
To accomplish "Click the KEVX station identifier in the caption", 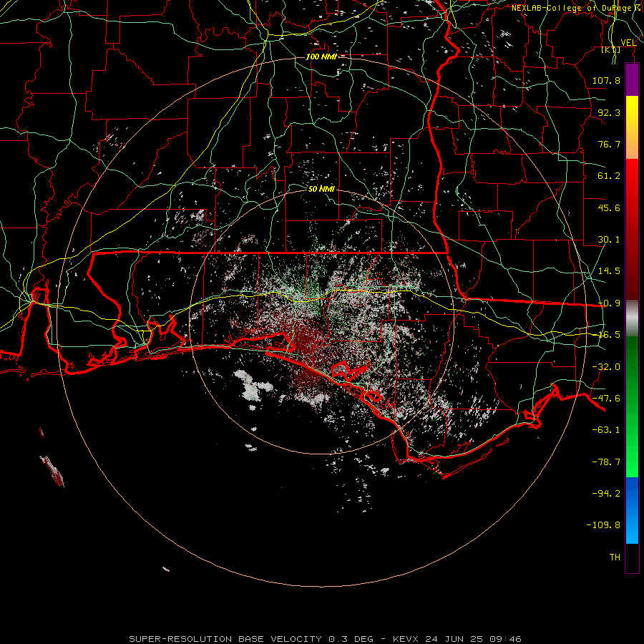I will point(406,639).
